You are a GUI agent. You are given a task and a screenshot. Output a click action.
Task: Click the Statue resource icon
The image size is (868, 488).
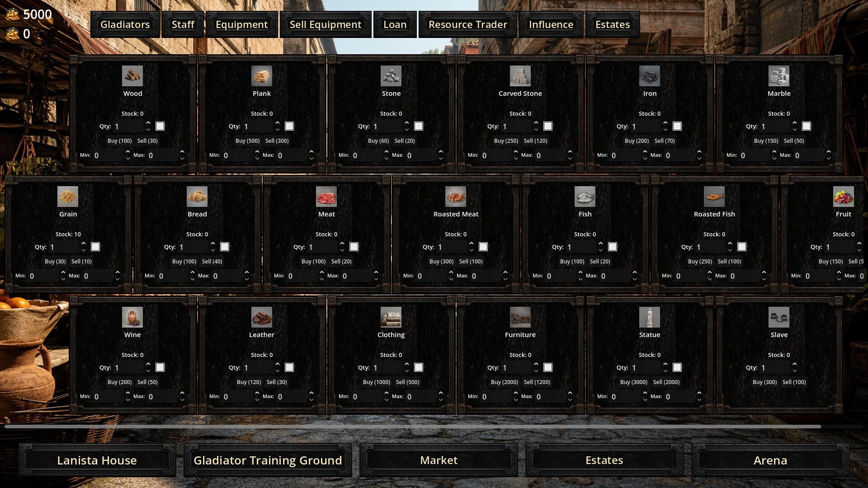coord(650,317)
